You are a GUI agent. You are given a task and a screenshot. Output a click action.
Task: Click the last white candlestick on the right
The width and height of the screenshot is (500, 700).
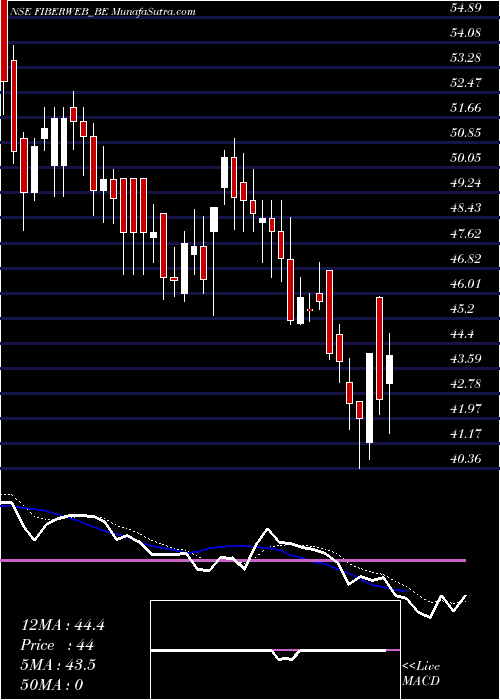[389, 369]
